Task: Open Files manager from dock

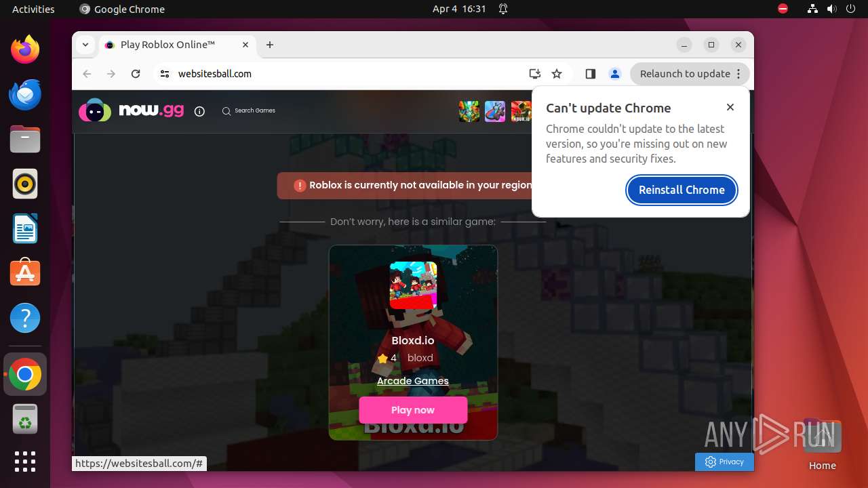Action: coord(25,139)
